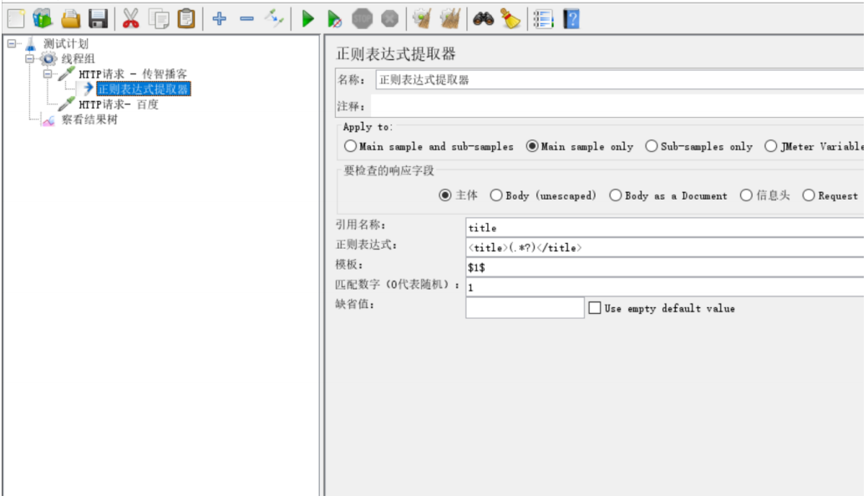Select 正则表达式提取器 tree item

[x=144, y=89]
